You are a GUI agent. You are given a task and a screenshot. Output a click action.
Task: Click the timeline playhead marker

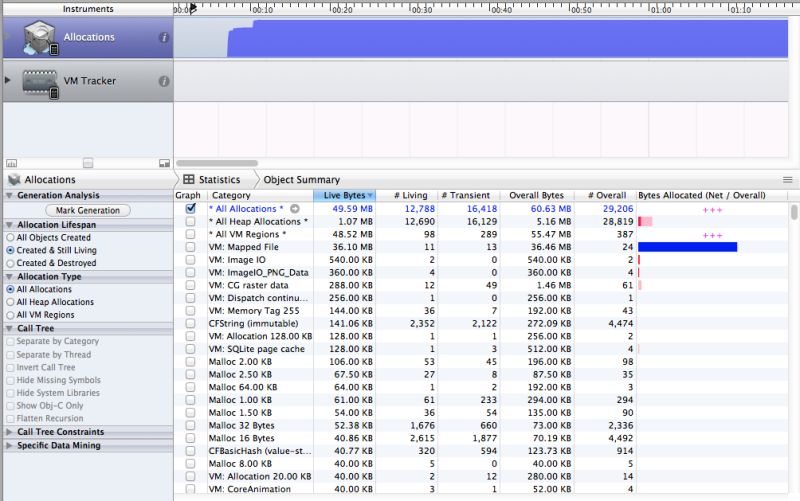coord(193,8)
